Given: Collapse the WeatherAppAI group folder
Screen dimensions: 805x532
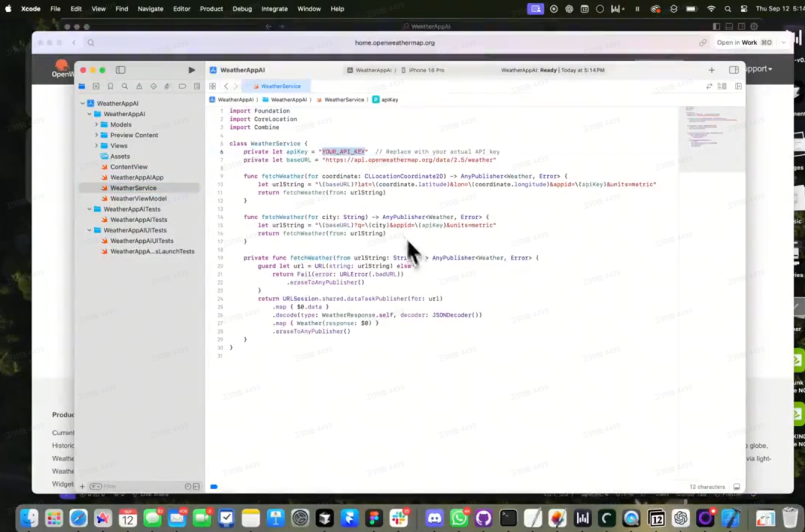Looking at the screenshot, I should point(89,114).
